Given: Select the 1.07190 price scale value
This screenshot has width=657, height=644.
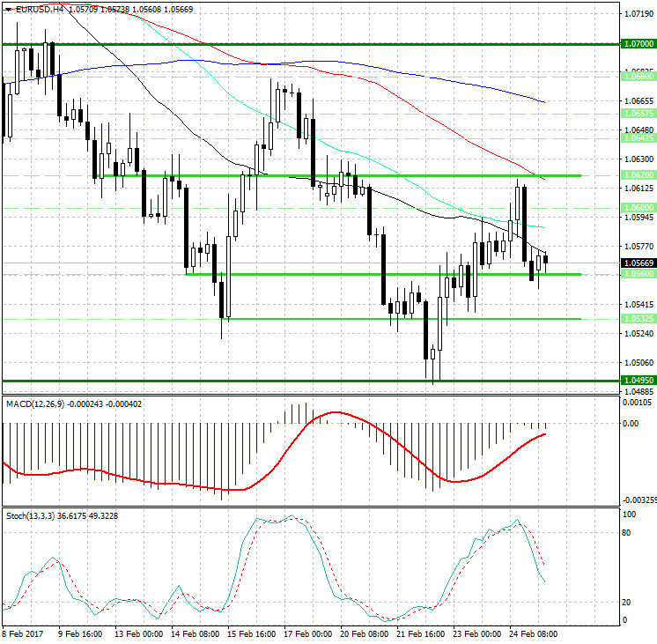Looking at the screenshot, I should point(639,14).
